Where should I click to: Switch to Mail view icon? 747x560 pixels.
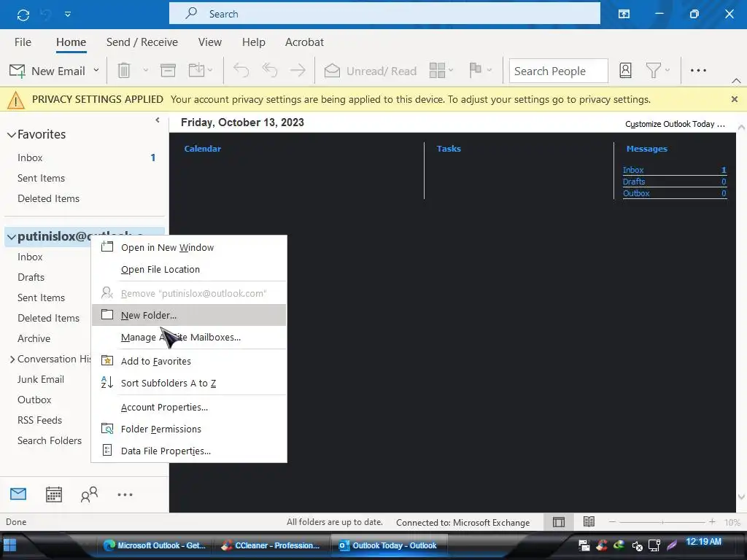tap(18, 494)
